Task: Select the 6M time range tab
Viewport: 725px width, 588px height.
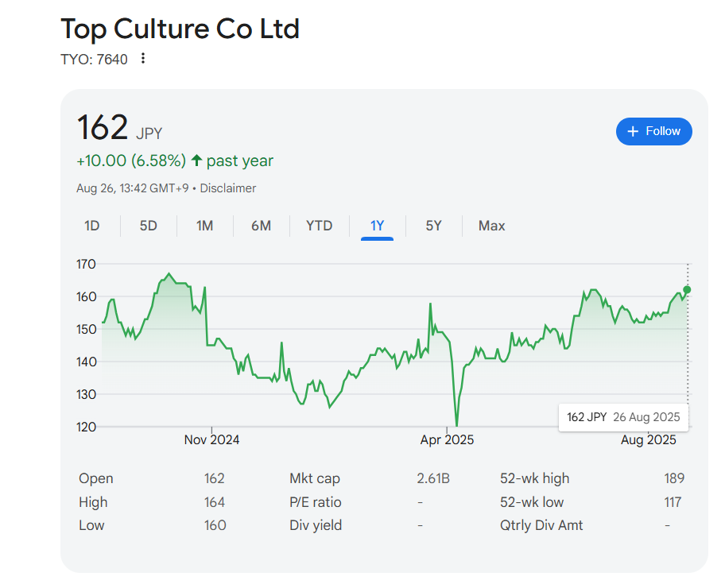Action: 262,226
